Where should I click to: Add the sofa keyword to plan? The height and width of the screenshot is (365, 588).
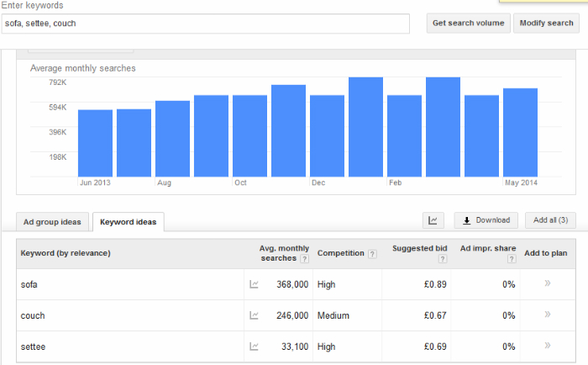(x=548, y=283)
